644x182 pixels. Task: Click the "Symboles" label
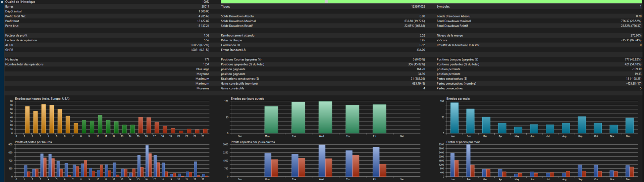(x=443, y=6)
